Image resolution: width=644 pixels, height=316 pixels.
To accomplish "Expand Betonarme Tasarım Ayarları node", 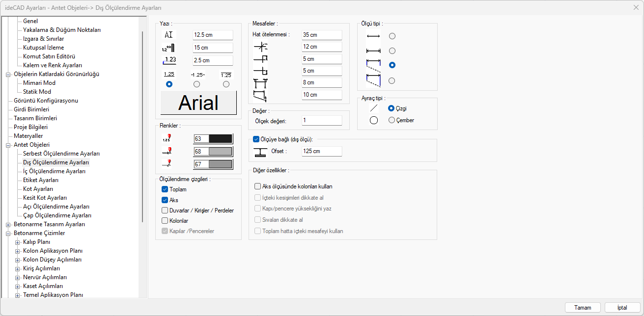I will [8, 225].
